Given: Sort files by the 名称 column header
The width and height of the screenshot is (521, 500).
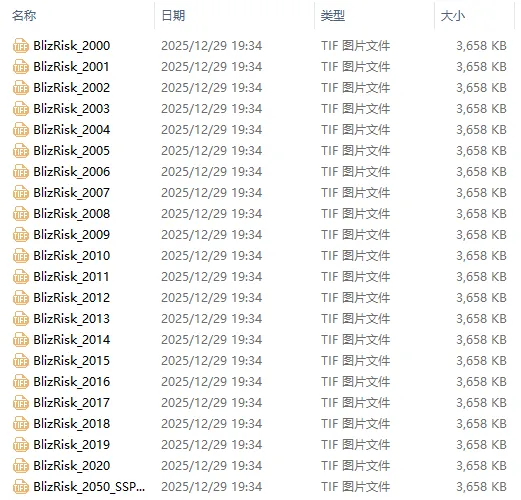Looking at the screenshot, I should click(x=24, y=16).
